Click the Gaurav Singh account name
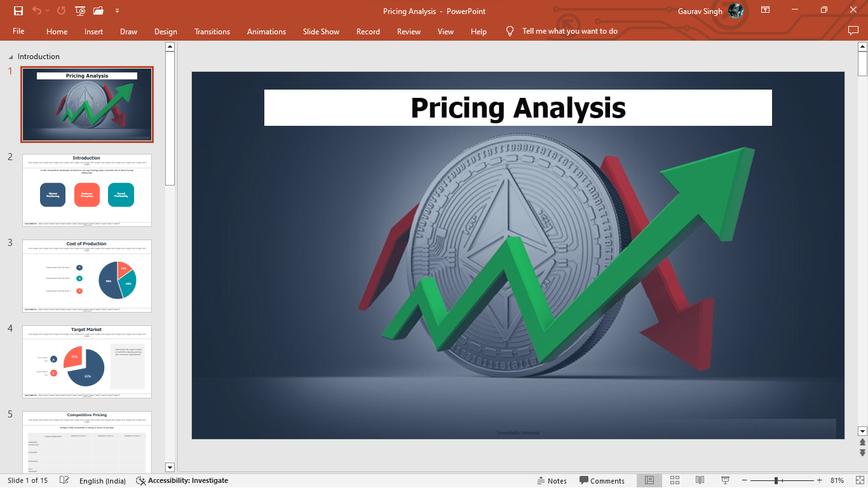 [700, 11]
